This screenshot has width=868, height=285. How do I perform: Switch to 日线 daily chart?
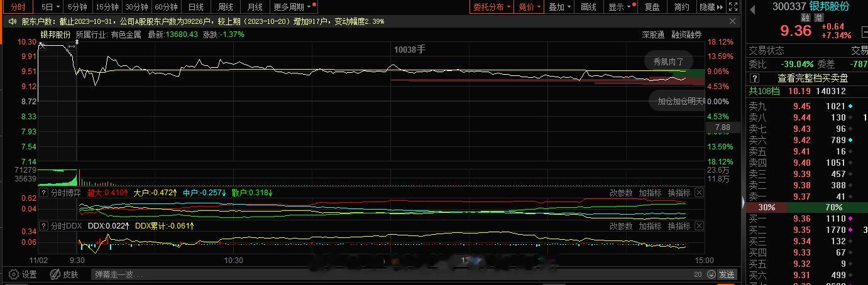pyautogui.click(x=195, y=7)
